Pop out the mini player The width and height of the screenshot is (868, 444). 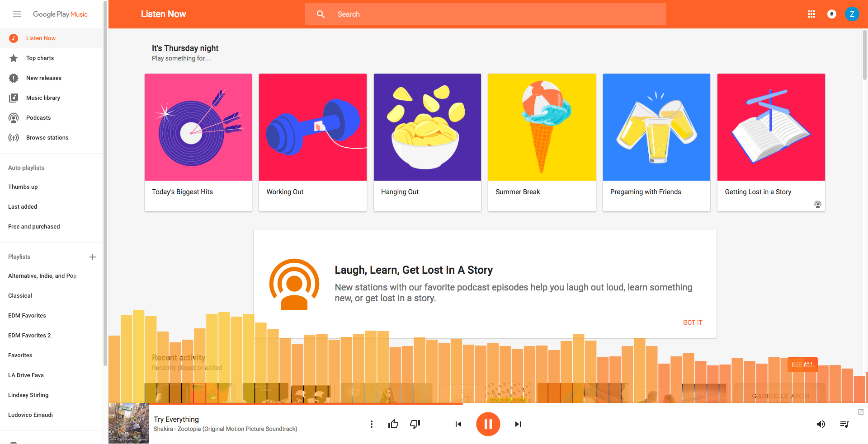pos(861,412)
